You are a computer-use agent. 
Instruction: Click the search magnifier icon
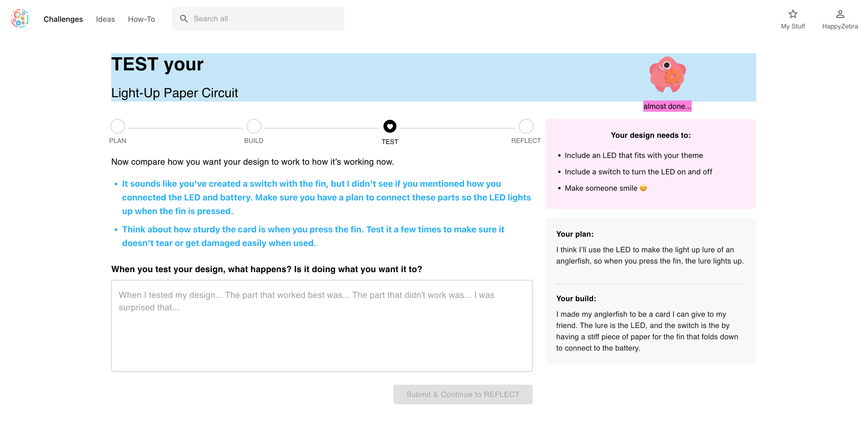pos(184,19)
